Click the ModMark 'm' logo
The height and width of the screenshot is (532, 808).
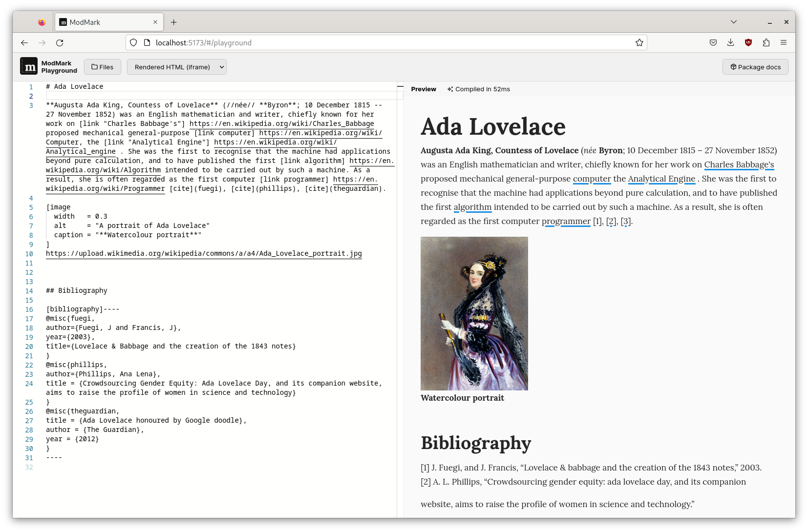[29, 66]
